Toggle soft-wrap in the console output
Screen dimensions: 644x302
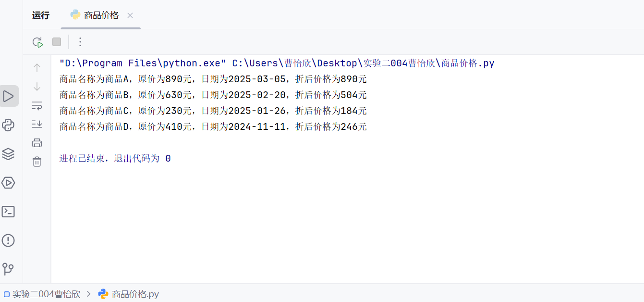coord(37,105)
